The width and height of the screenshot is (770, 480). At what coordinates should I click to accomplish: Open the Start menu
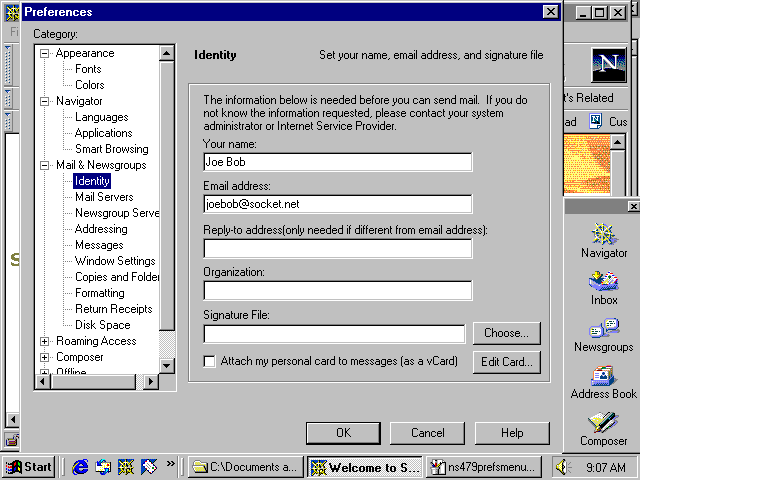click(28, 467)
